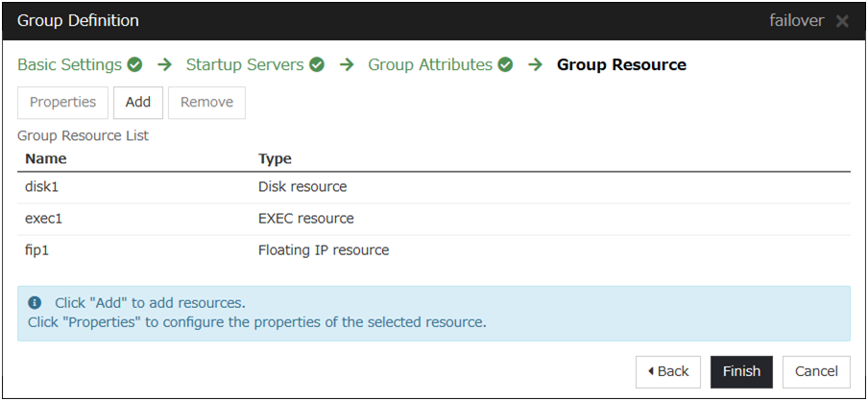The height and width of the screenshot is (401, 868).
Task: Go Back to the previous wizard page
Action: coord(668,371)
